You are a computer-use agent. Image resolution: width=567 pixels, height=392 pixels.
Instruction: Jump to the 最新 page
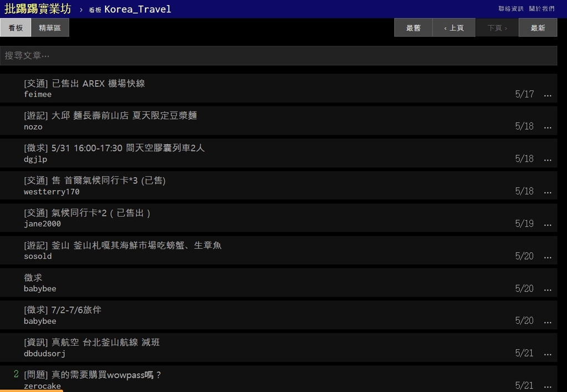tap(538, 28)
